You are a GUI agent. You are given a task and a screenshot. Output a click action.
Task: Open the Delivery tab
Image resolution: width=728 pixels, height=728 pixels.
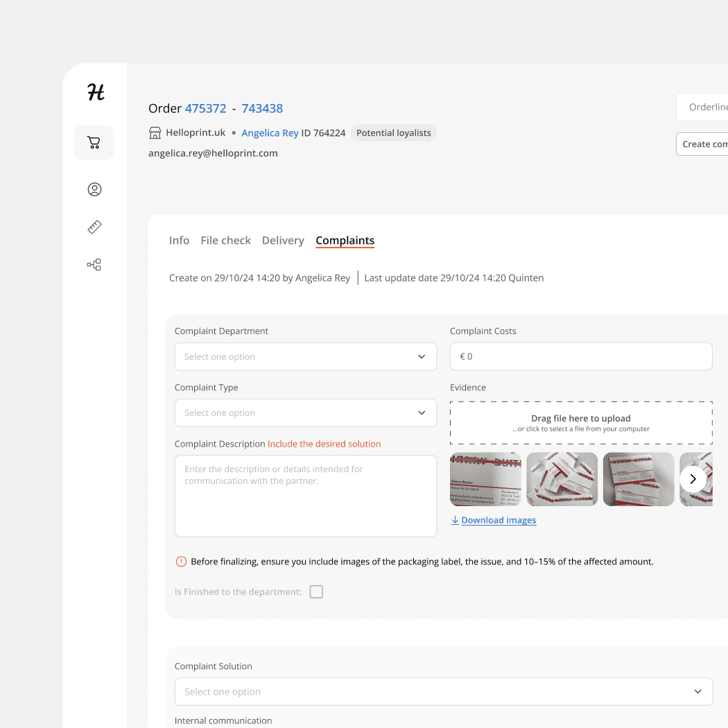click(283, 240)
